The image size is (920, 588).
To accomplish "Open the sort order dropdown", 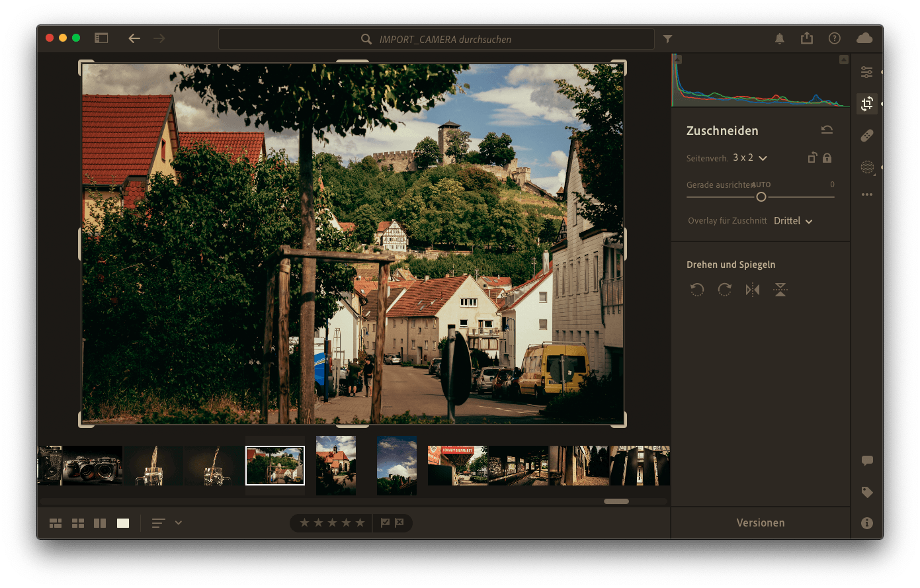I will tap(167, 523).
